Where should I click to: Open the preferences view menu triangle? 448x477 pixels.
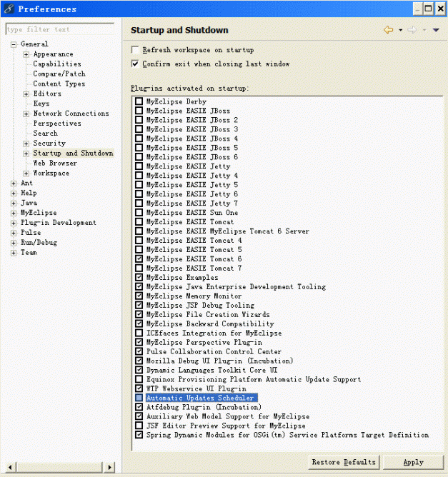[x=436, y=30]
